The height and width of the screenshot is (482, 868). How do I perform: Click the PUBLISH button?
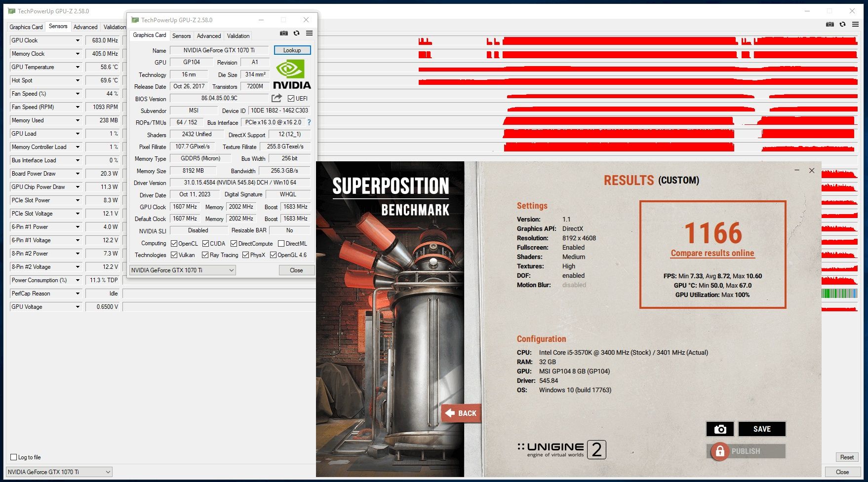point(746,451)
